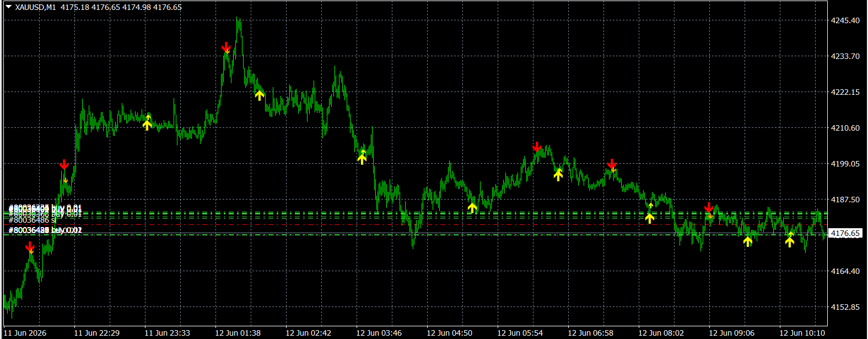Click the 4210.60 price scale label

[x=845, y=128]
